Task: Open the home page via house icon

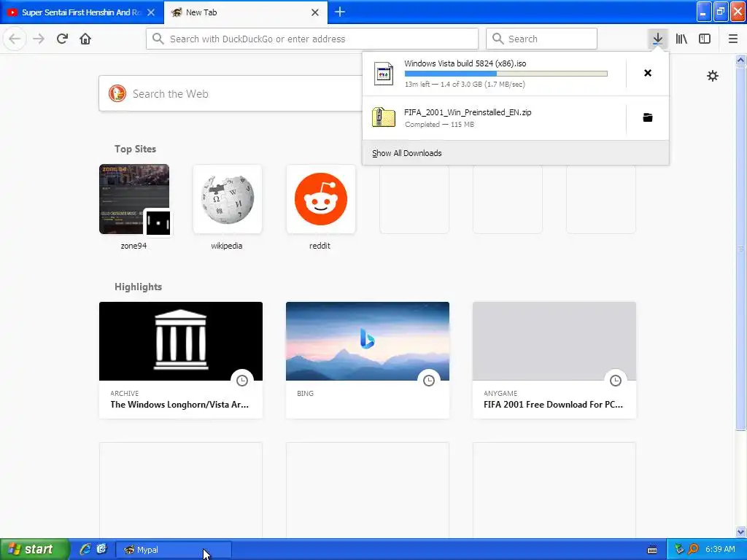Action: (85, 39)
